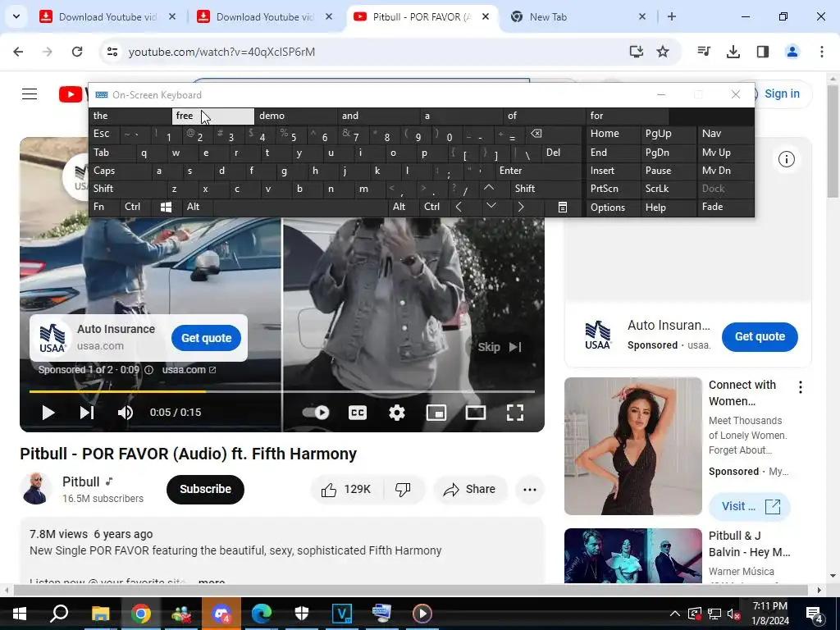Show hidden system tray icons
Viewport: 840px width, 630px height.
pos(675,614)
